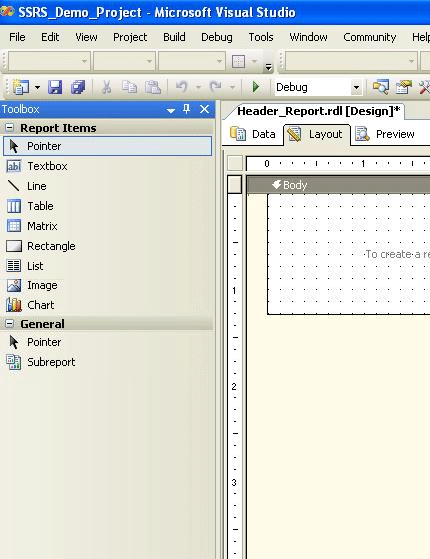430x559 pixels.
Task: Open the Build menu
Action: 174,37
